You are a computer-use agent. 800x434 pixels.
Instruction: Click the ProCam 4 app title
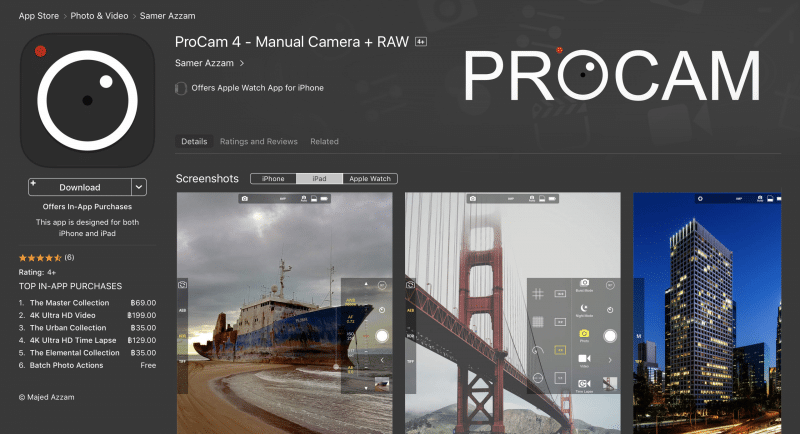click(292, 42)
